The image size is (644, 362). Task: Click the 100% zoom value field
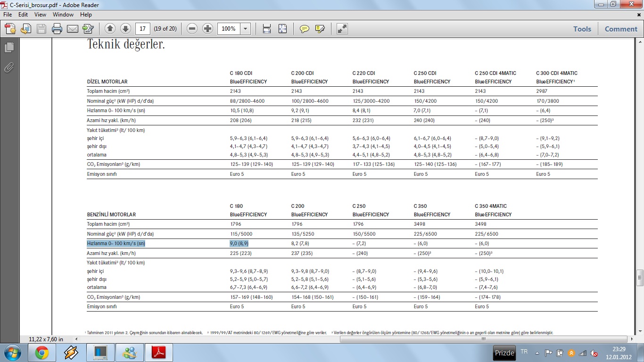click(x=229, y=29)
